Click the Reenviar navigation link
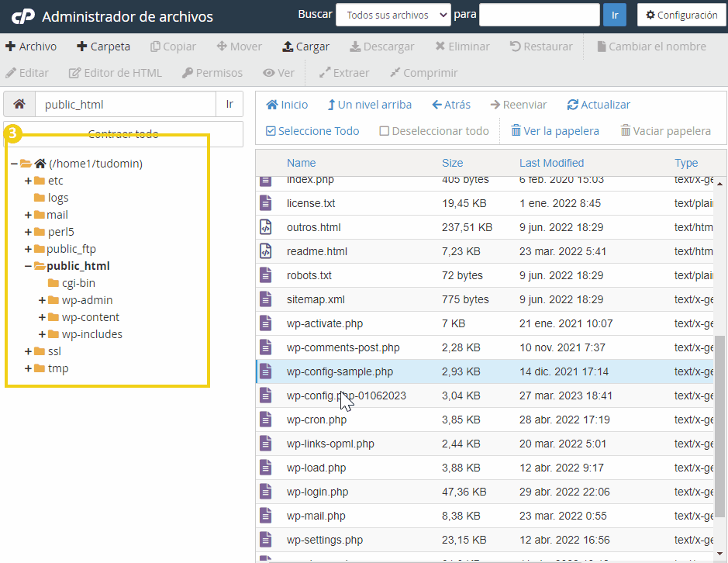This screenshot has width=728, height=563. 519,105
